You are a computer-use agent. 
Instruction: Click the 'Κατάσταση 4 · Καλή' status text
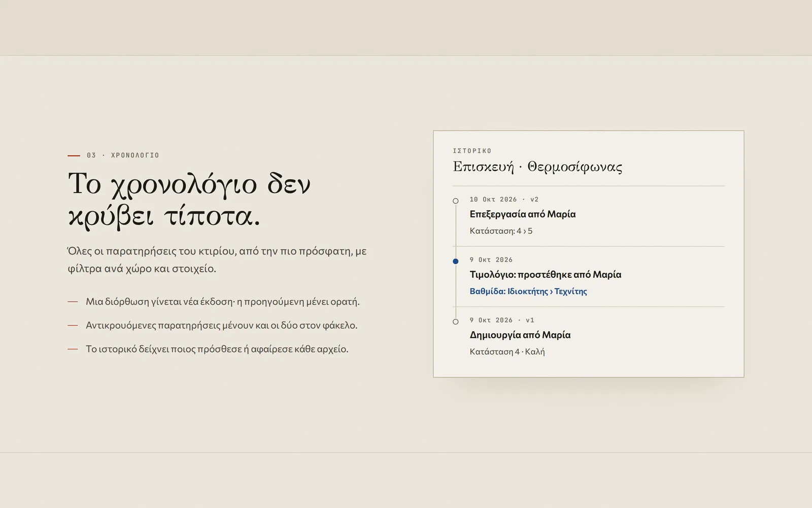click(507, 352)
